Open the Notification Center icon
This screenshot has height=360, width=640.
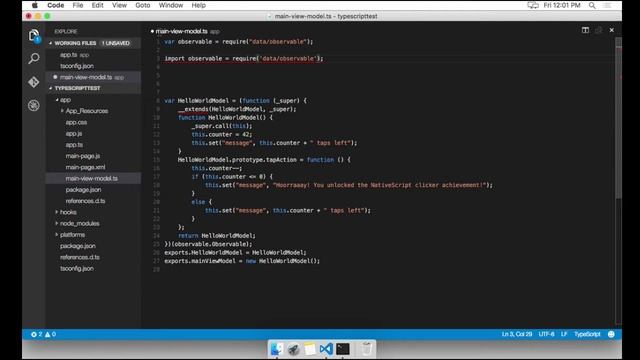[x=608, y=5]
